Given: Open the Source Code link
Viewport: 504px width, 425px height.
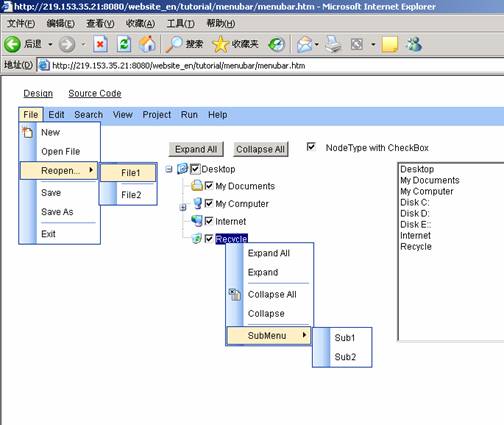Looking at the screenshot, I should click(95, 94).
